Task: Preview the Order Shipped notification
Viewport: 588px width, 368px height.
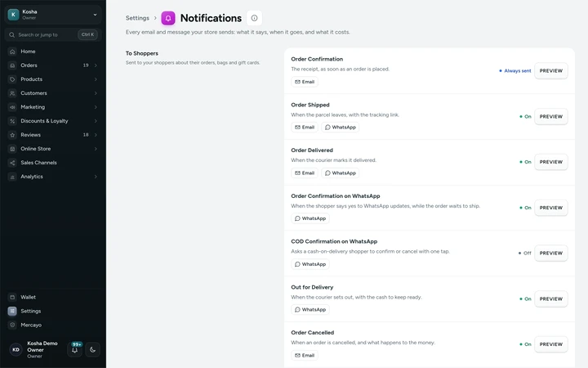Action: coord(551,116)
